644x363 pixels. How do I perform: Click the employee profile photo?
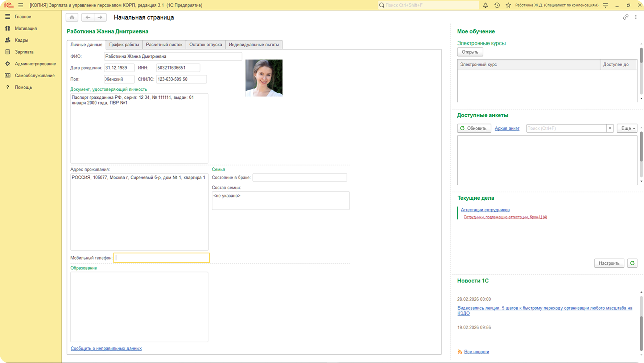(x=264, y=78)
